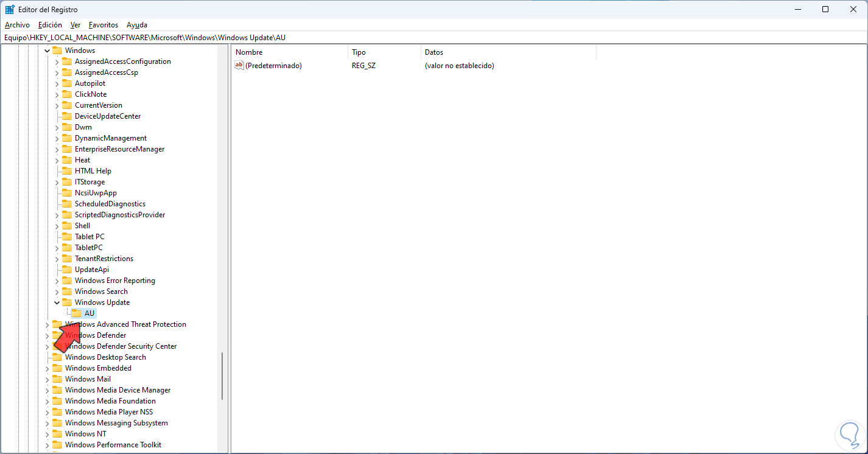Click the Tipo column header
The height and width of the screenshot is (454, 868).
tap(384, 52)
